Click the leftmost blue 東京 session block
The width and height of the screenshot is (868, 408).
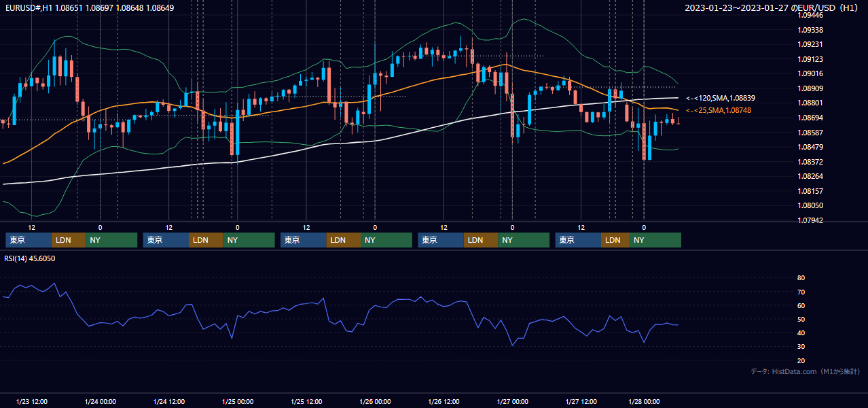(x=29, y=240)
